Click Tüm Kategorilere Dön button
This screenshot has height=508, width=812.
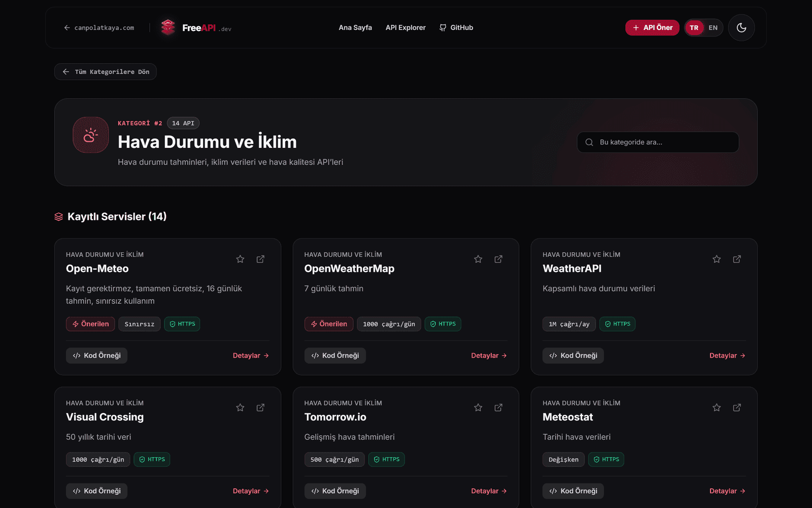106,72
